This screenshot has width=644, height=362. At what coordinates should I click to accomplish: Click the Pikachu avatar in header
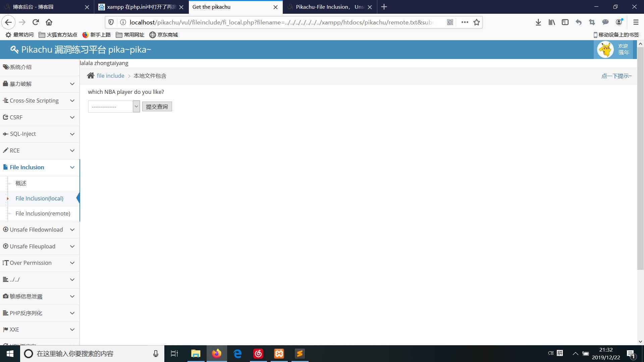pos(605,50)
